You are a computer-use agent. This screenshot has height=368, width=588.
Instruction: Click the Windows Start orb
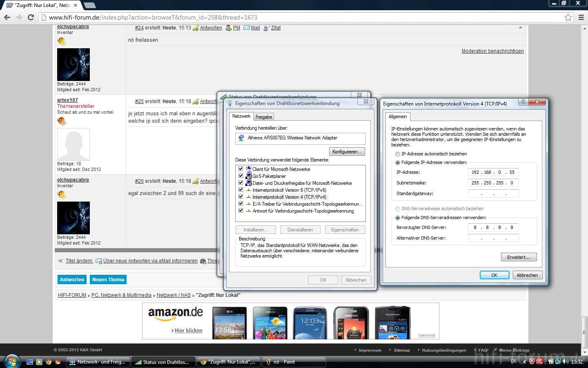(11, 361)
